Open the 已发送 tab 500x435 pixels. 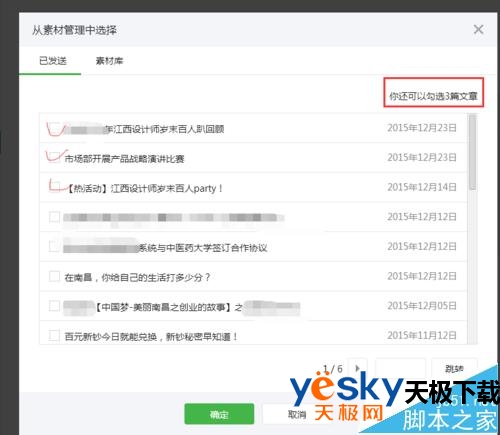(x=53, y=61)
